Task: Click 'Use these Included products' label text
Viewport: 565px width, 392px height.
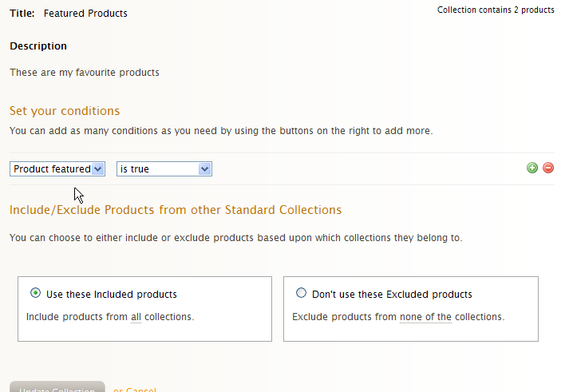Action: click(112, 295)
